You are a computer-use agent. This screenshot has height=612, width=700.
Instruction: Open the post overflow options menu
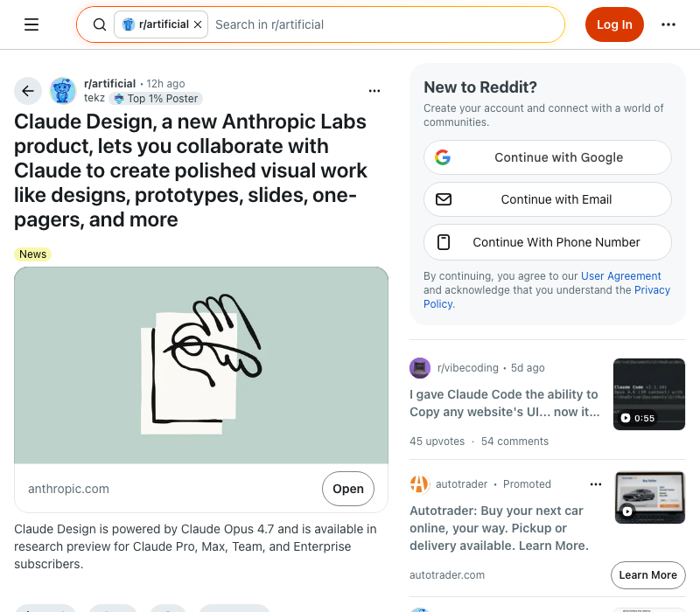374,91
